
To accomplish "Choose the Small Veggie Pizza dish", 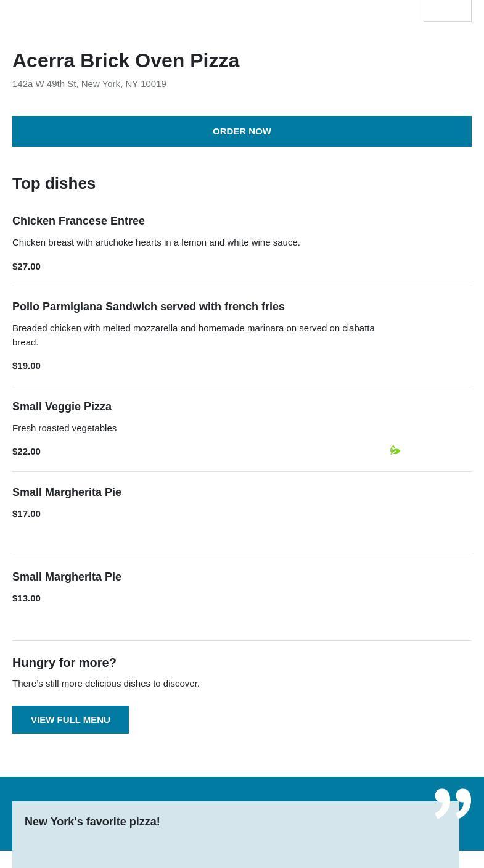I will 62,407.
